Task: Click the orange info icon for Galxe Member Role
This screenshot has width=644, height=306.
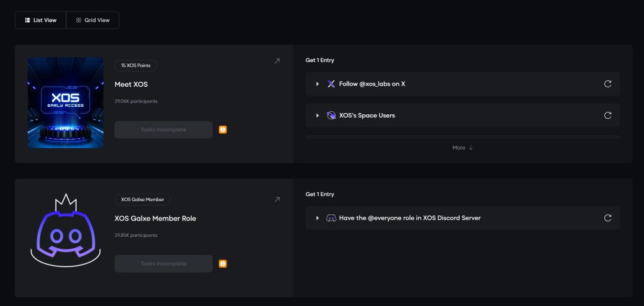Action: point(223,264)
